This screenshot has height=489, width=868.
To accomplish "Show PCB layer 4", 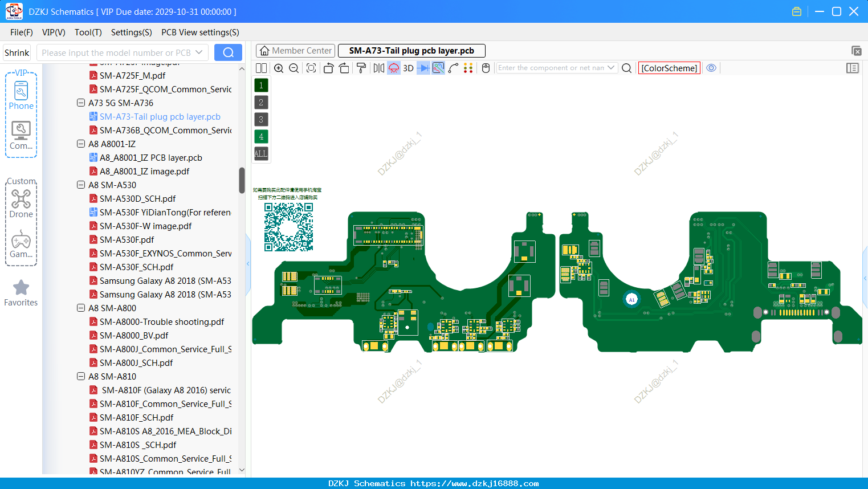I will coord(261,137).
